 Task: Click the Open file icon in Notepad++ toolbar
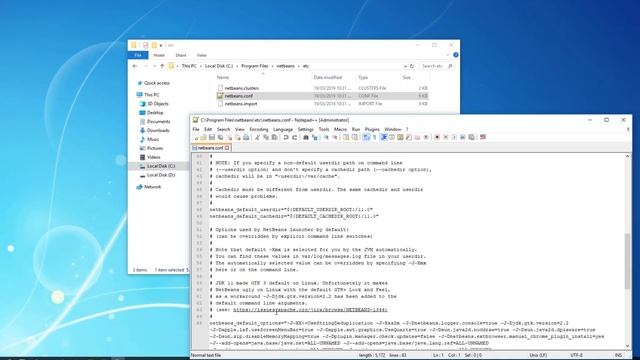tap(203, 138)
